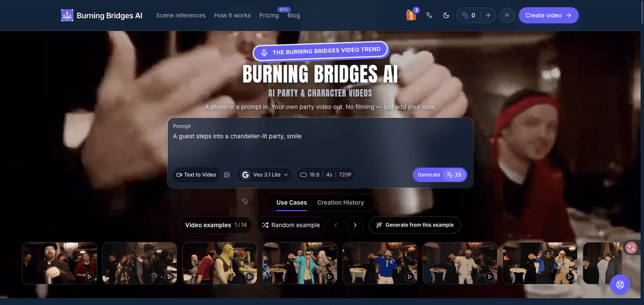Open the 16:9 4s 720P settings

326,175
